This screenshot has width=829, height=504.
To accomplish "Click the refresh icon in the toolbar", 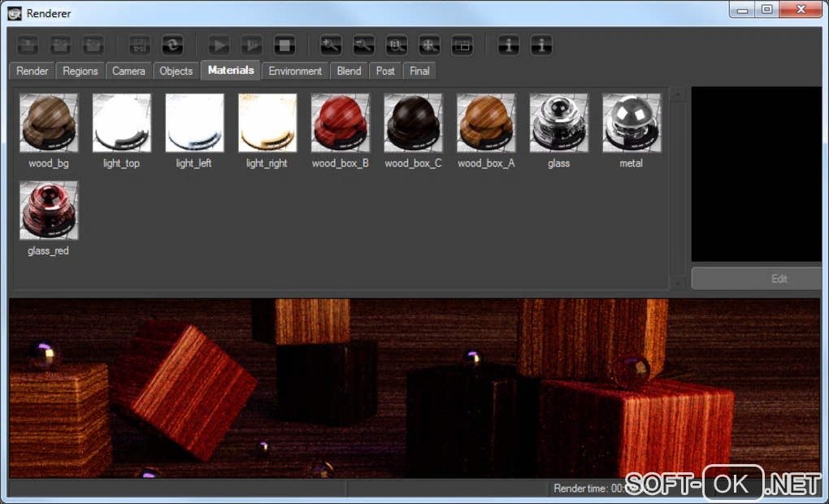I will tap(172, 45).
